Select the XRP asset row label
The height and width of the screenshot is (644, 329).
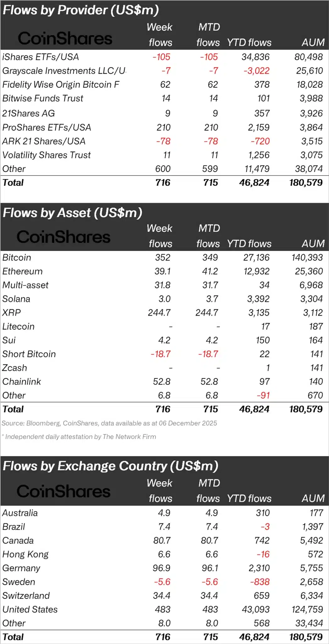(12, 313)
